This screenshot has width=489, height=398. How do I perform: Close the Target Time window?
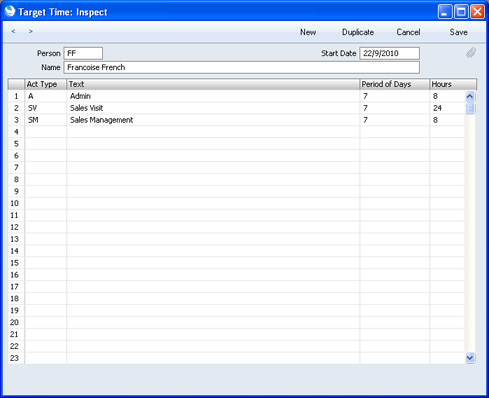[x=477, y=12]
